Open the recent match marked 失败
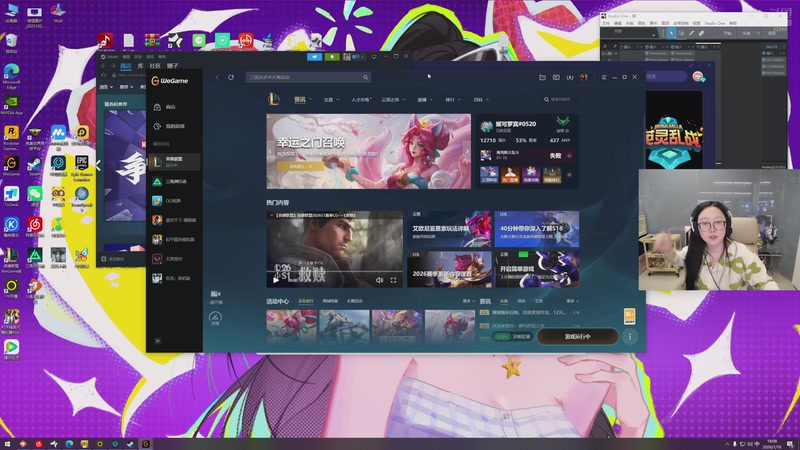800x450 pixels. 526,155
